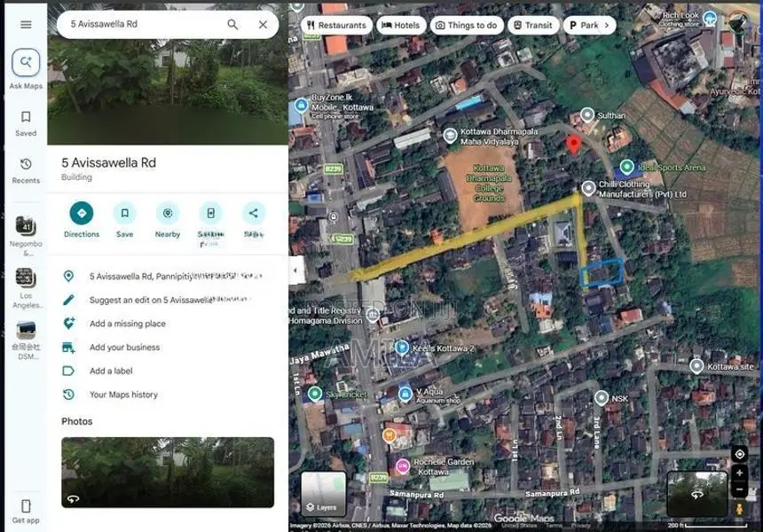Click the profile avatar at top right
Image resolution: width=763 pixels, height=532 pixels.
(x=739, y=23)
